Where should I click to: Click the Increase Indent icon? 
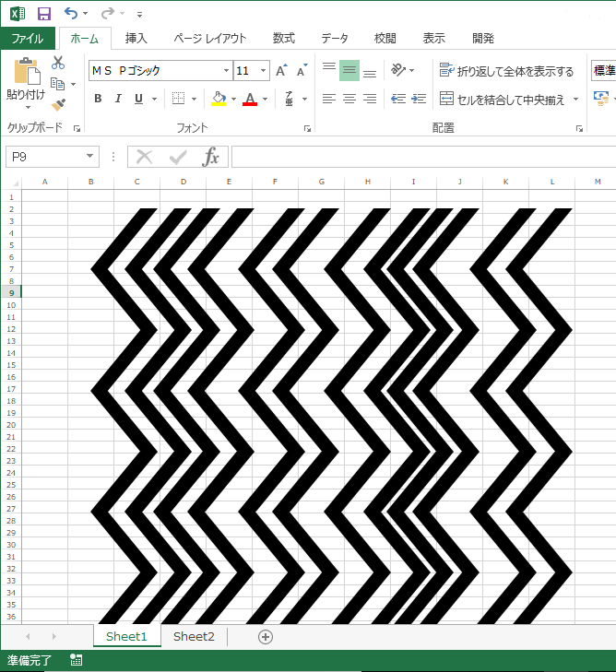pyautogui.click(x=419, y=99)
